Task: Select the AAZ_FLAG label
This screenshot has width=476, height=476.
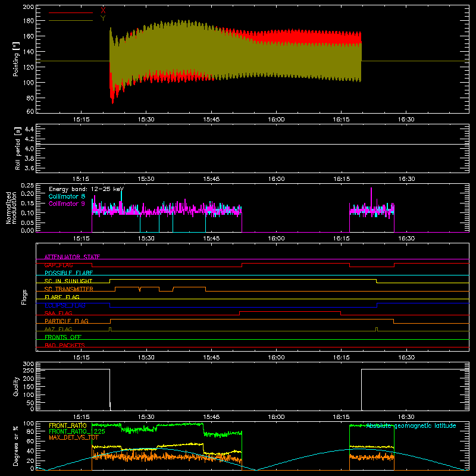Action: point(58,329)
